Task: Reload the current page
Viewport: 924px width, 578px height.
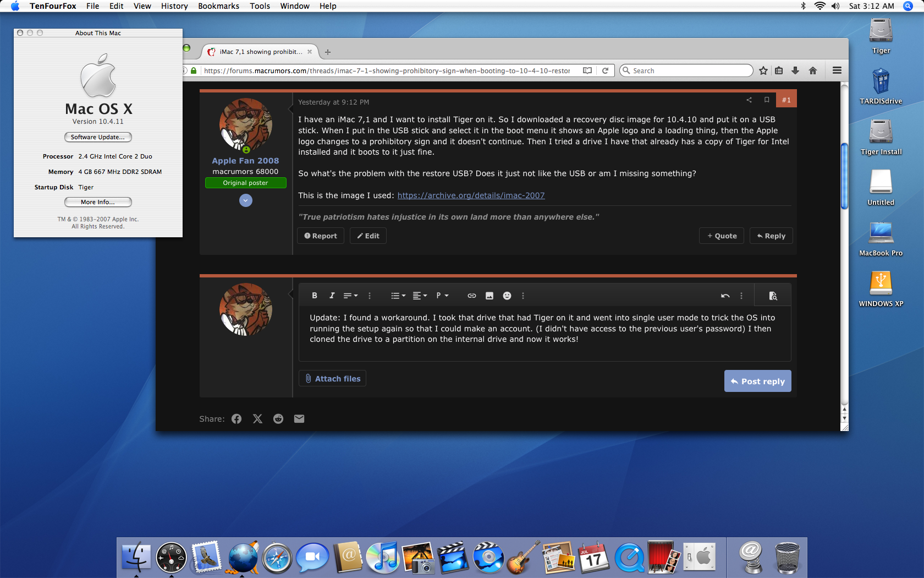Action: coord(605,70)
